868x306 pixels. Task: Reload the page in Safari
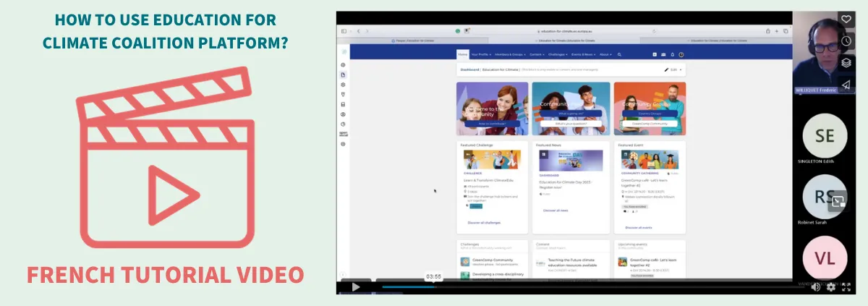pyautogui.click(x=655, y=31)
